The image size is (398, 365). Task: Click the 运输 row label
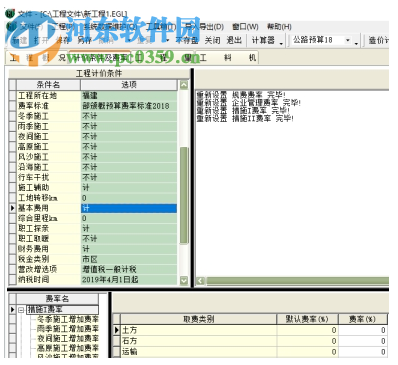pos(129,352)
